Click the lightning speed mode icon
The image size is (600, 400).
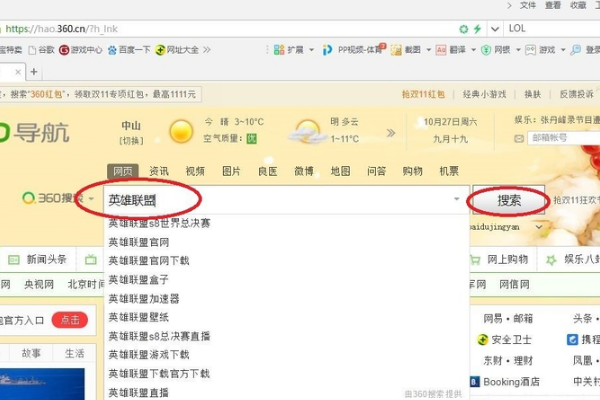(477, 29)
